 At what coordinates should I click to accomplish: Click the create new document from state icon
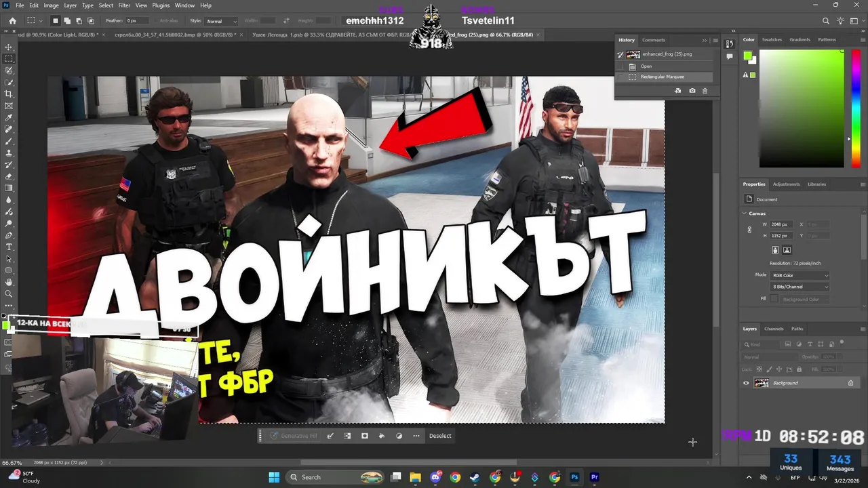[678, 91]
